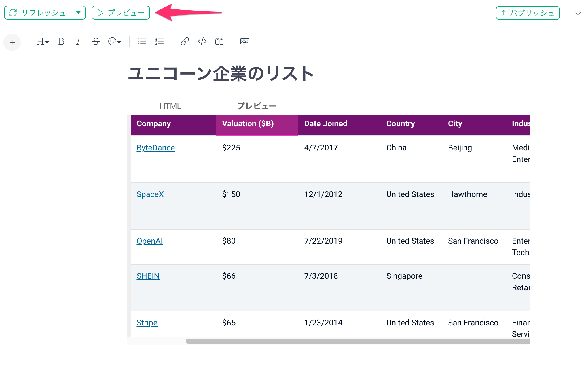Click United States in the SpaceX row
Viewport: 588px width, 374px height.
pyautogui.click(x=410, y=194)
